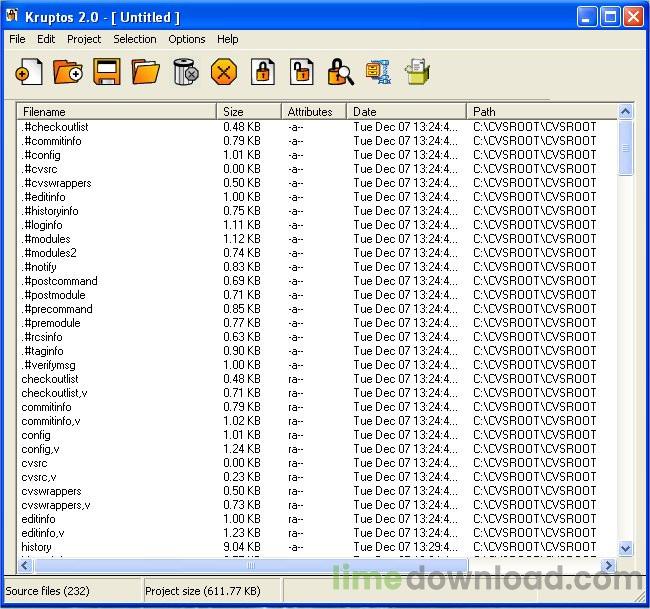Open a project using the open folder icon
This screenshot has width=650, height=609.
point(146,72)
